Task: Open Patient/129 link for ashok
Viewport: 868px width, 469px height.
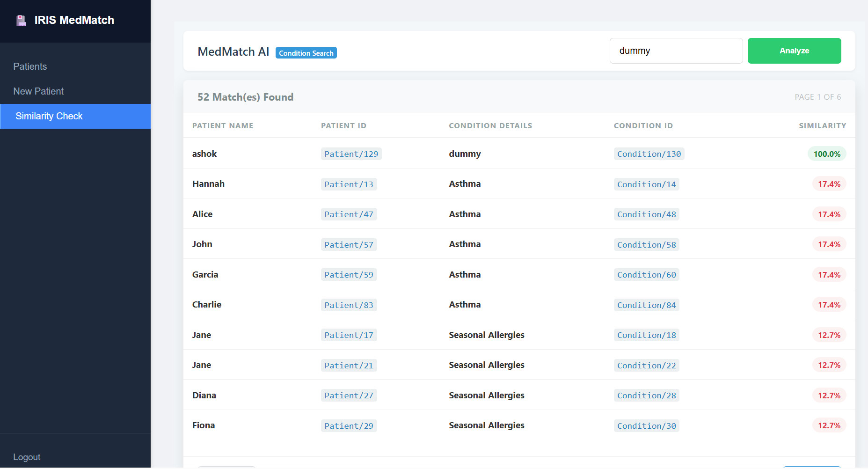Action: (351, 154)
